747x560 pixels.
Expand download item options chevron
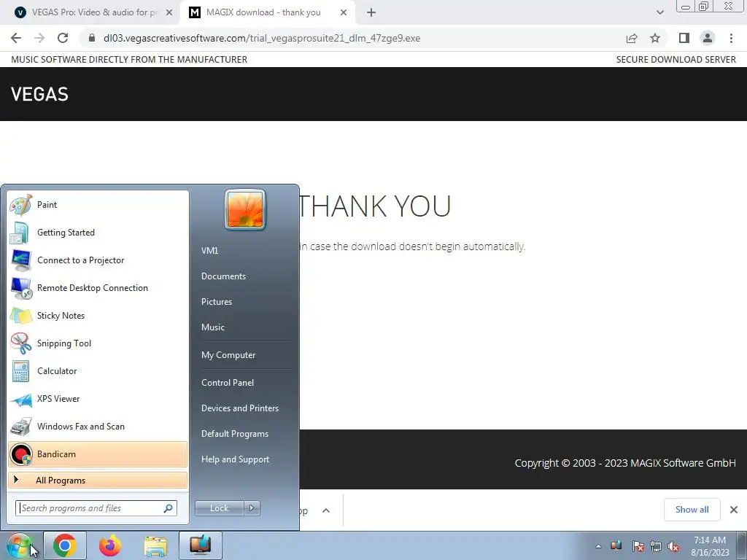pos(326,510)
